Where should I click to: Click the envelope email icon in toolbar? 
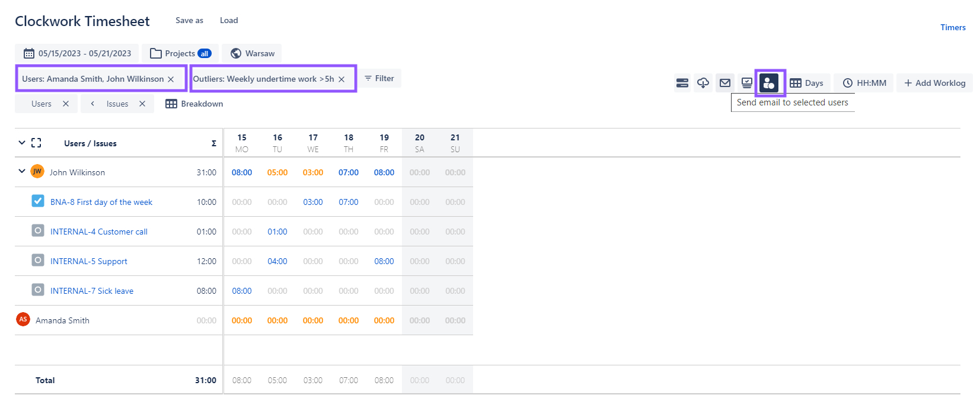724,83
